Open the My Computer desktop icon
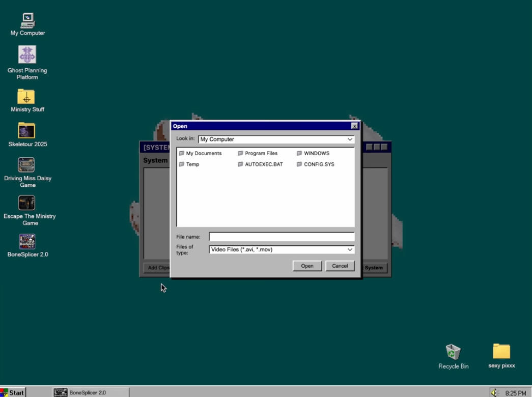The image size is (532, 397). [27, 24]
